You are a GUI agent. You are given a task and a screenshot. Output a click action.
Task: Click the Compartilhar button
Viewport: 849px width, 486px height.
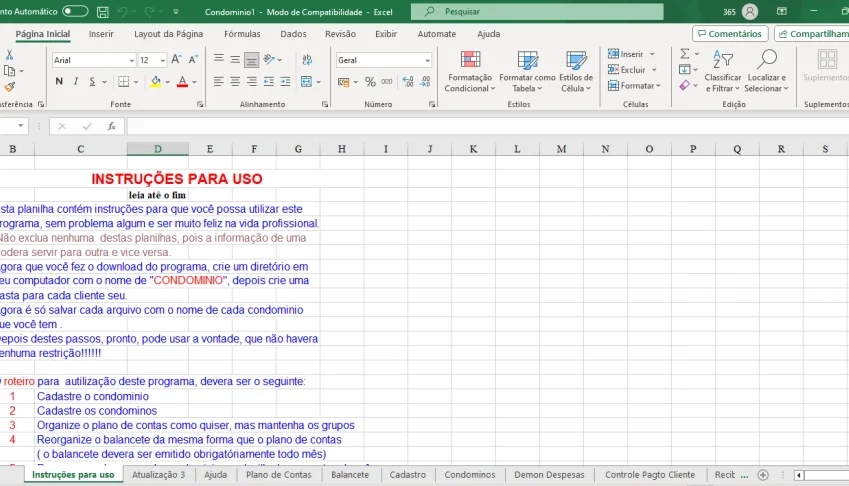[x=812, y=34]
